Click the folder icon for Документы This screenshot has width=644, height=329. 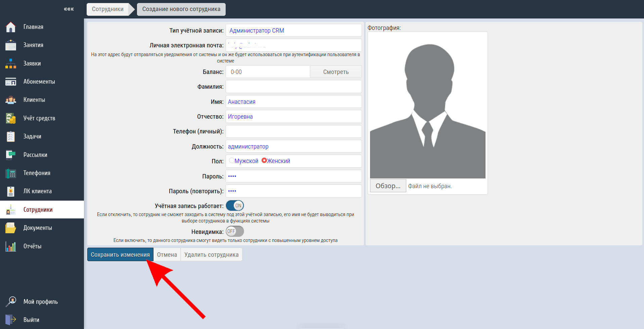coord(11,228)
